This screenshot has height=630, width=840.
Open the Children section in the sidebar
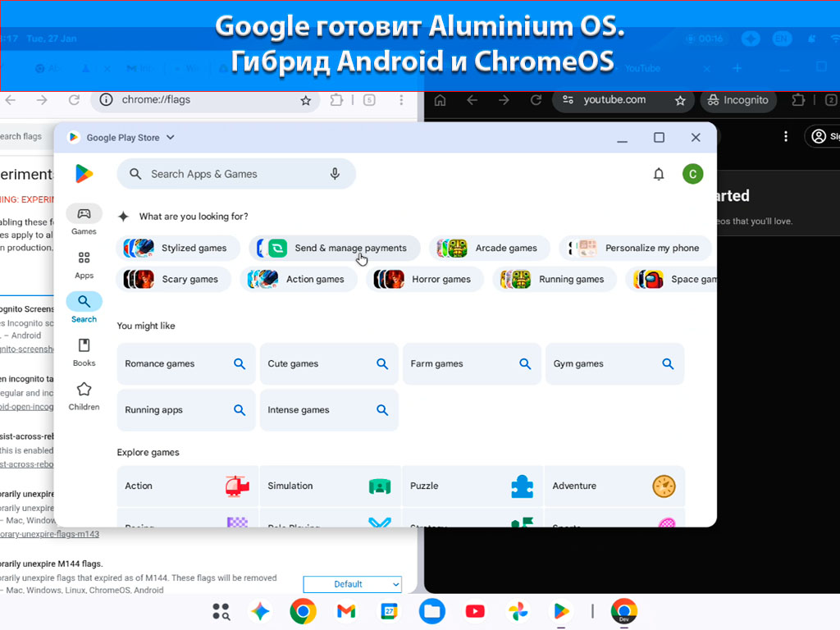pos(84,395)
